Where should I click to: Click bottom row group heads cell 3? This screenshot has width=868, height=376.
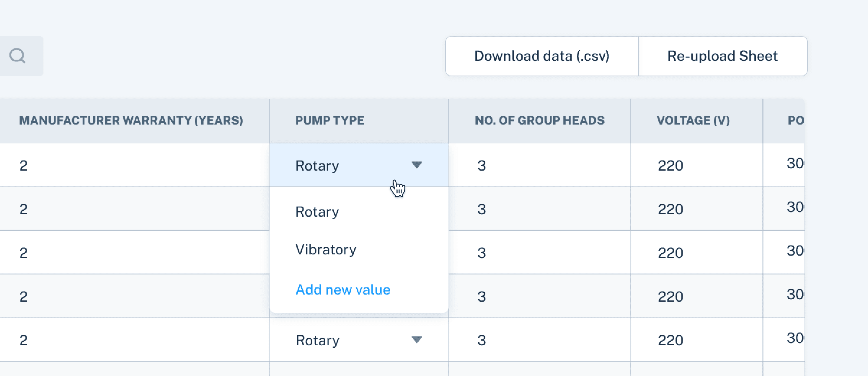tap(482, 340)
